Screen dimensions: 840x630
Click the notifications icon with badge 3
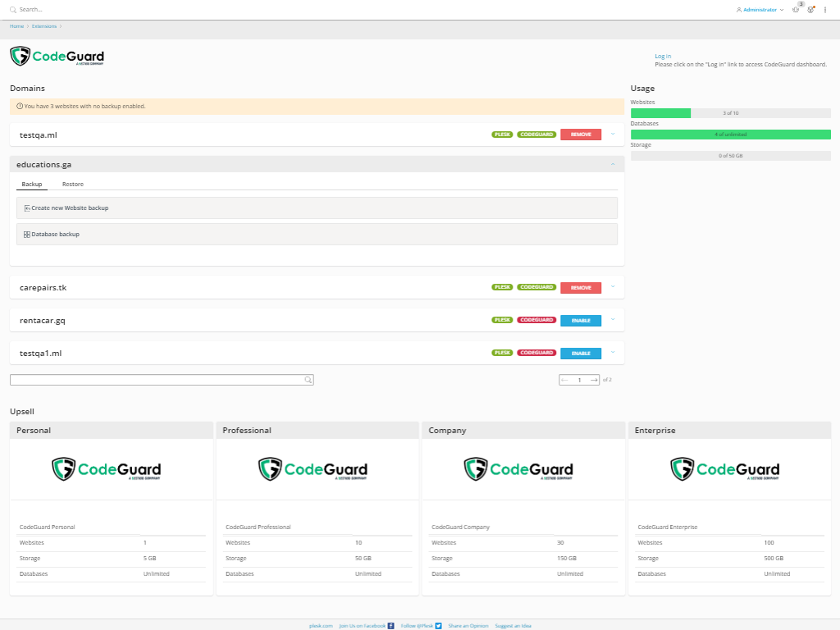pyautogui.click(x=796, y=10)
